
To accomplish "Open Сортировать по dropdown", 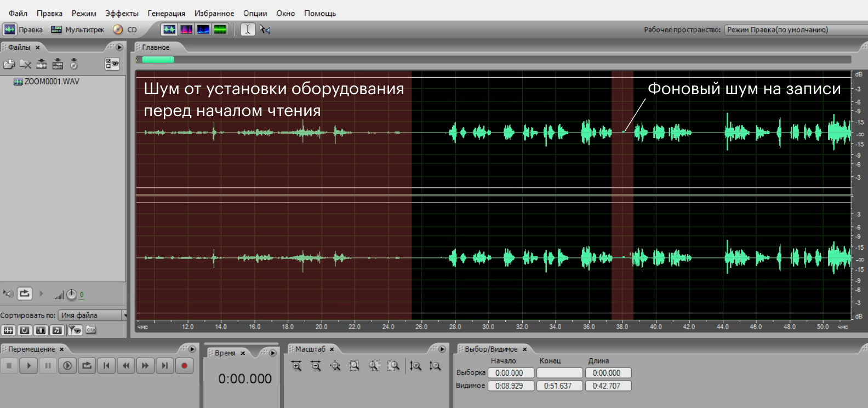I will [x=92, y=315].
